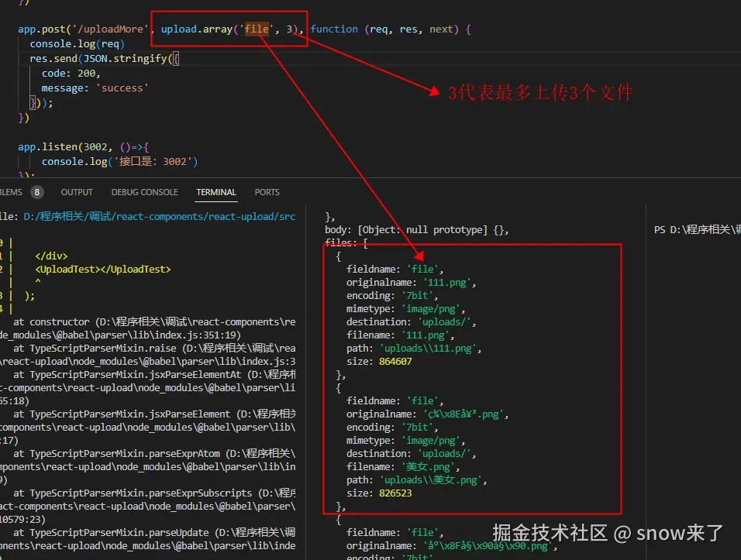The width and height of the screenshot is (741, 560).
Task: Click the originalname: '111.png' output line
Action: click(411, 283)
